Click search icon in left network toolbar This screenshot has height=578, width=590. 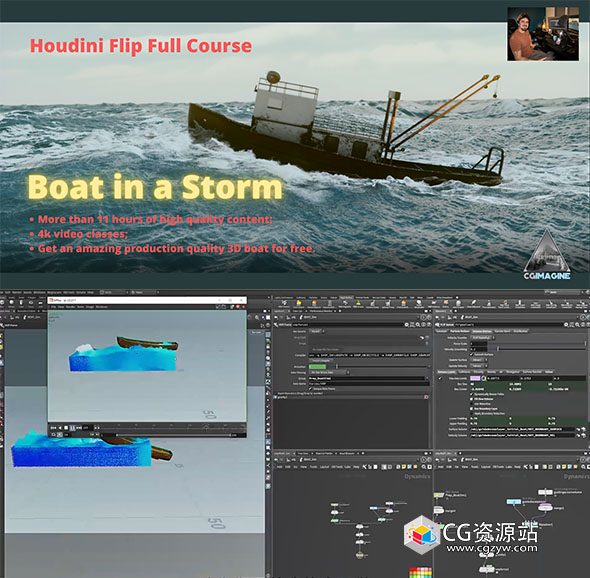pos(423,467)
